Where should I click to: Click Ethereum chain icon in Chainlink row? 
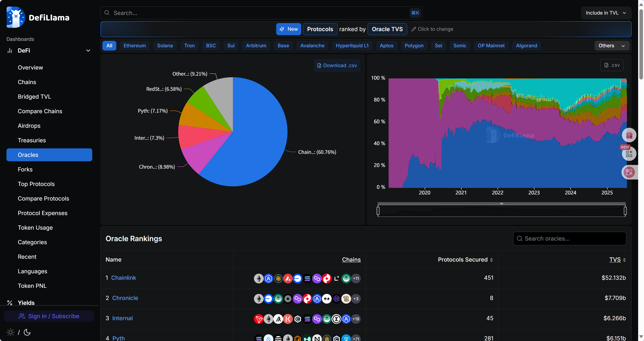point(259,278)
